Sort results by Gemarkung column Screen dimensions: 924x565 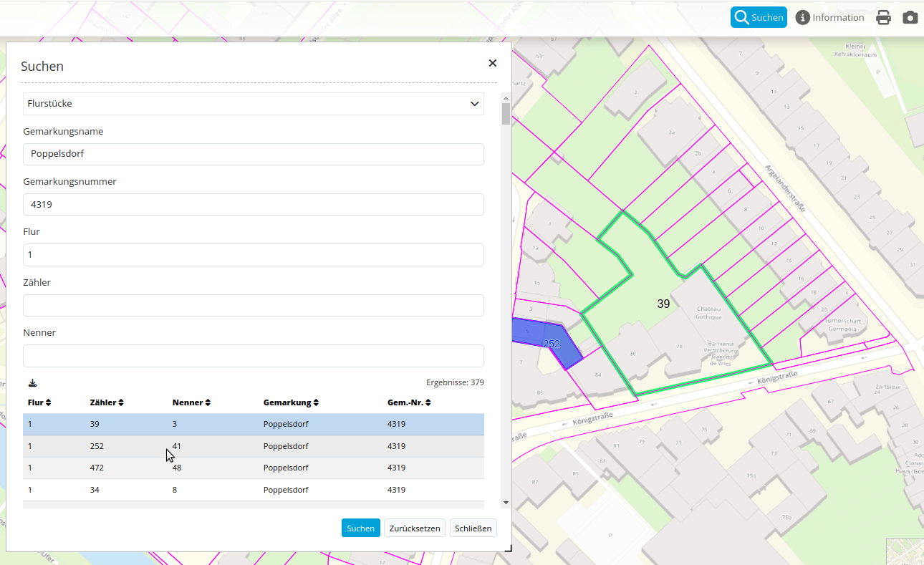(x=291, y=402)
